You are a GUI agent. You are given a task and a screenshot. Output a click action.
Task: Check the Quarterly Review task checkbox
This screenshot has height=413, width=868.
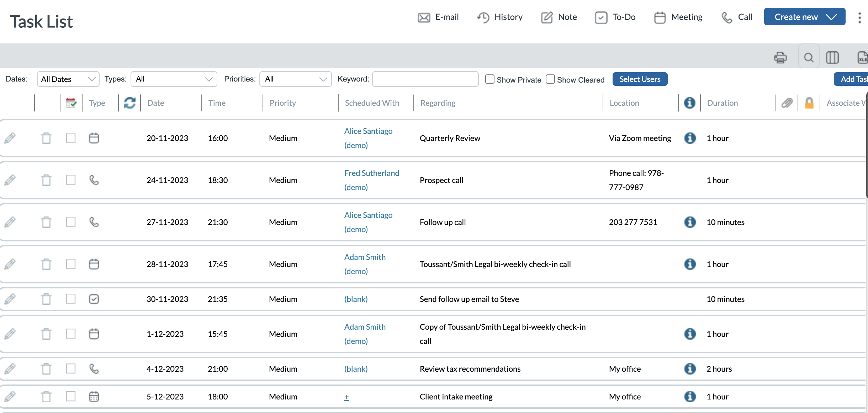coord(71,138)
